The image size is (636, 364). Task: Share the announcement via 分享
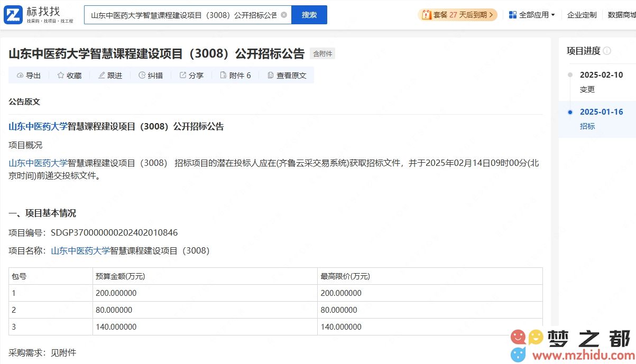click(x=191, y=76)
